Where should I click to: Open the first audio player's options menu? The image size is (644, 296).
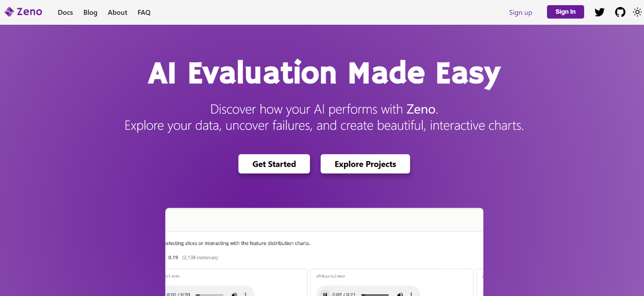[246, 294]
